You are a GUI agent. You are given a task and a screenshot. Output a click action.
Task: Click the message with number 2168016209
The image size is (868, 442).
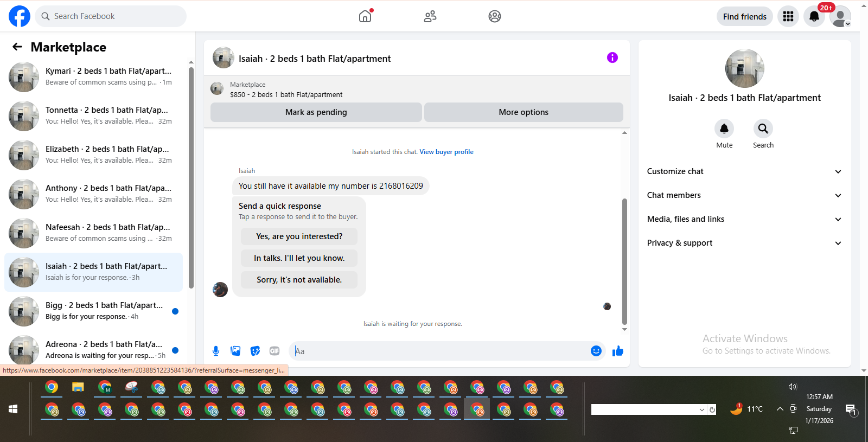(331, 186)
